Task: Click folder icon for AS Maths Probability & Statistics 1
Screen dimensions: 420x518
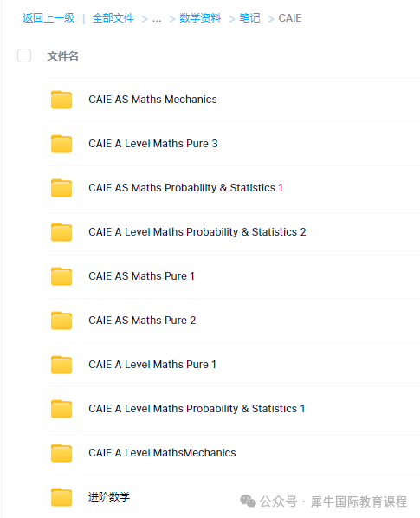Action: pos(61,188)
